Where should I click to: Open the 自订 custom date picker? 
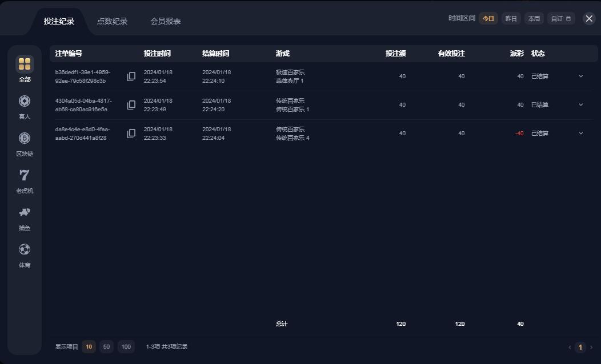pyautogui.click(x=561, y=18)
